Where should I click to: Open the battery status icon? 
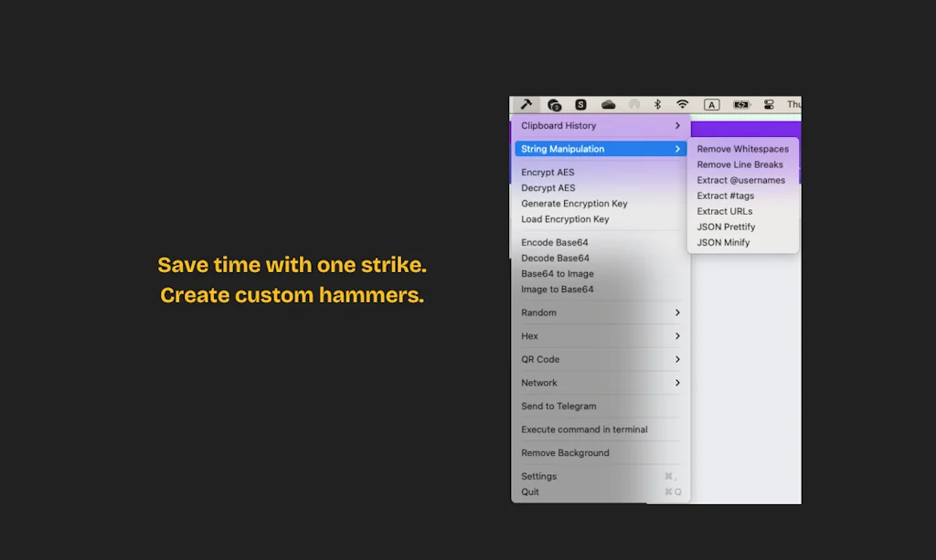pyautogui.click(x=739, y=104)
